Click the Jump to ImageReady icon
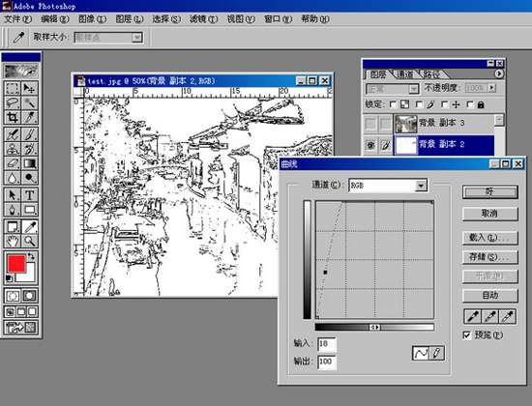This screenshot has width=532, height=406. coord(20,328)
